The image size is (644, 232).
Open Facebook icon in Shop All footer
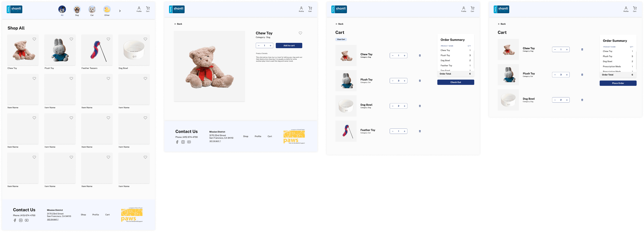15,220
